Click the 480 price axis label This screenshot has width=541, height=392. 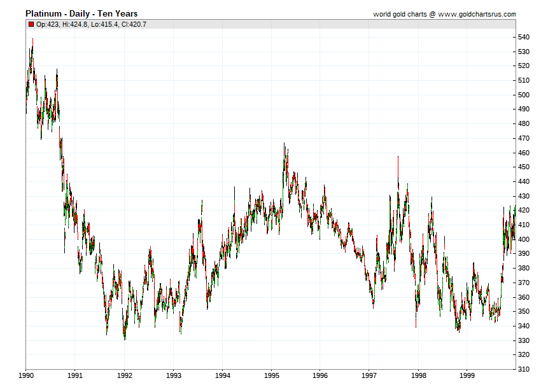pos(524,123)
